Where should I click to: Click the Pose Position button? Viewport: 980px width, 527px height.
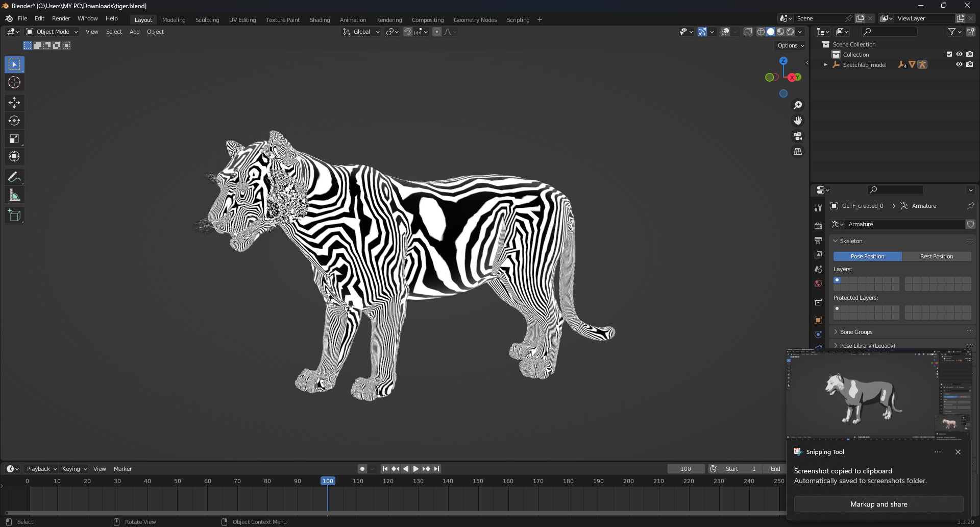click(x=867, y=256)
